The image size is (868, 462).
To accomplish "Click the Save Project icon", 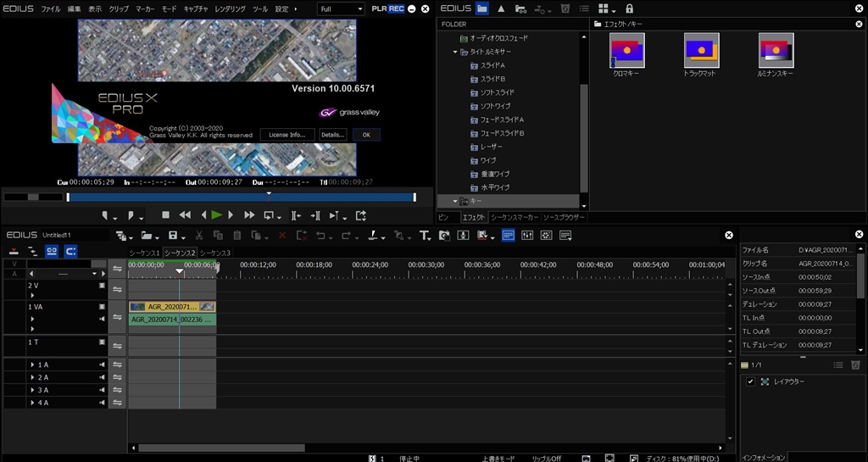I will tap(173, 235).
